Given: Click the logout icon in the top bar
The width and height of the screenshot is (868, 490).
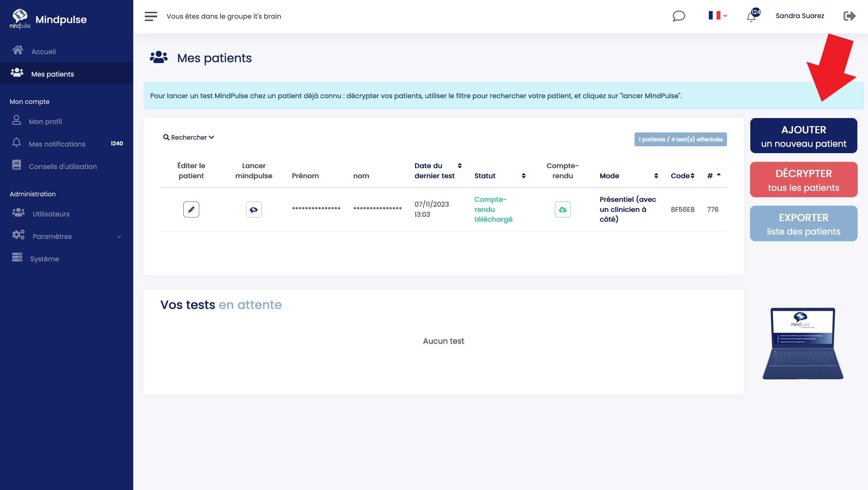Looking at the screenshot, I should pos(849,16).
